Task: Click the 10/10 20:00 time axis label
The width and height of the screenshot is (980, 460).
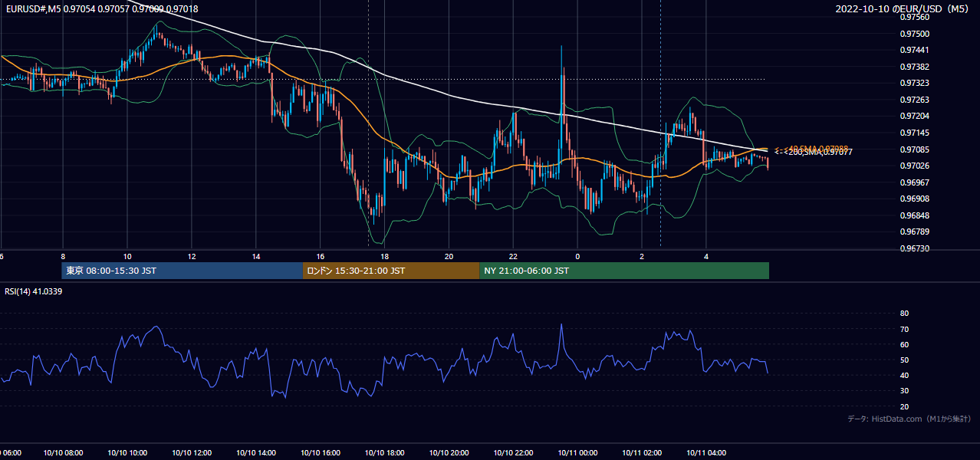Action: (449, 453)
